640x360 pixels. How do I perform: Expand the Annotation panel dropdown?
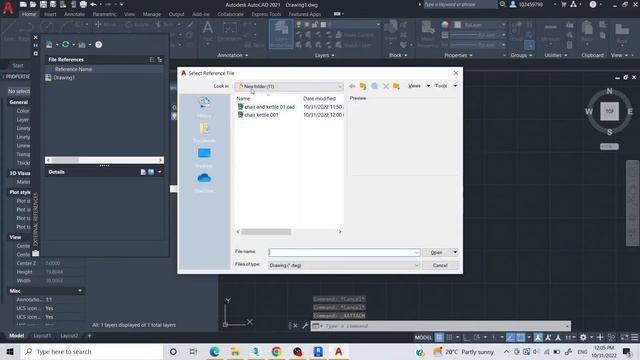point(233,55)
